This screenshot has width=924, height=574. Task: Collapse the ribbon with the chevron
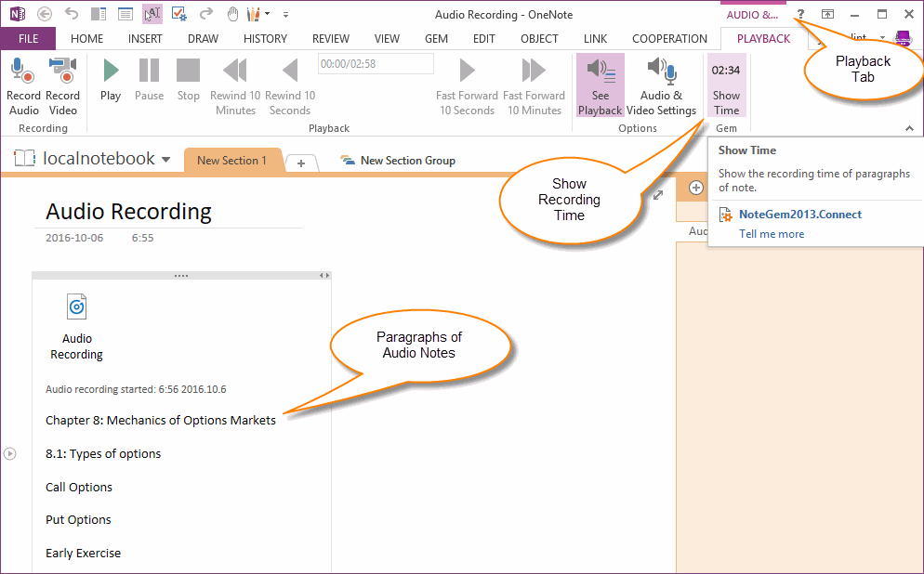(909, 128)
